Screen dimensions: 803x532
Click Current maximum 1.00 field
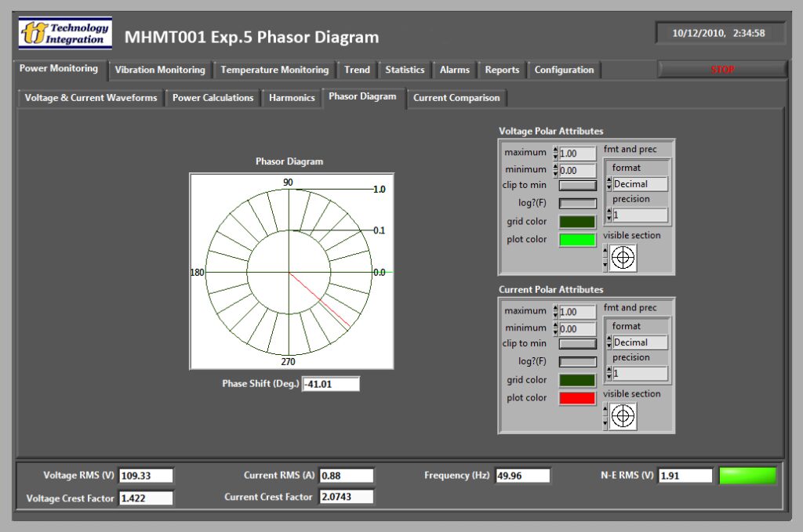click(578, 312)
